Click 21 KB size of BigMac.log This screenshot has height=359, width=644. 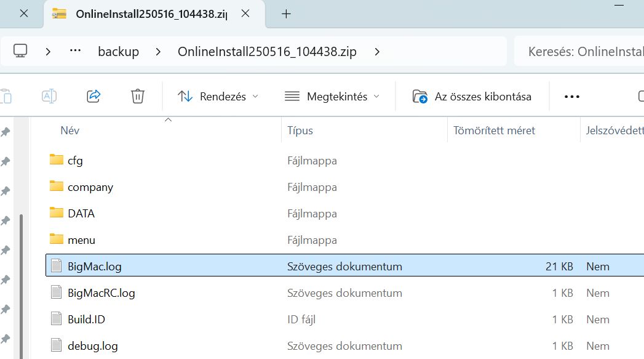(x=559, y=266)
